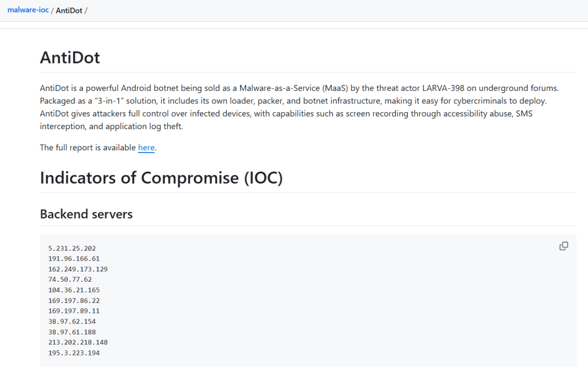Click IP address 5.231.25.202
The height and width of the screenshot is (376, 588).
pos(72,248)
